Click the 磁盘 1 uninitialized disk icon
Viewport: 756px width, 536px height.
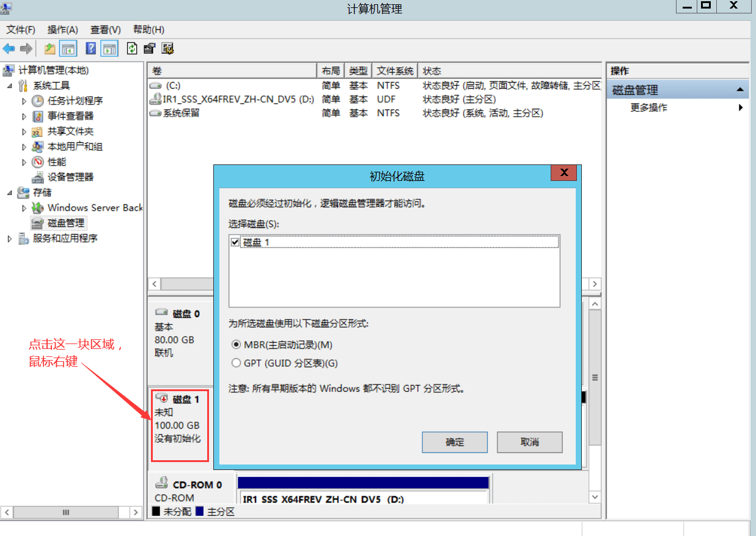point(162,398)
